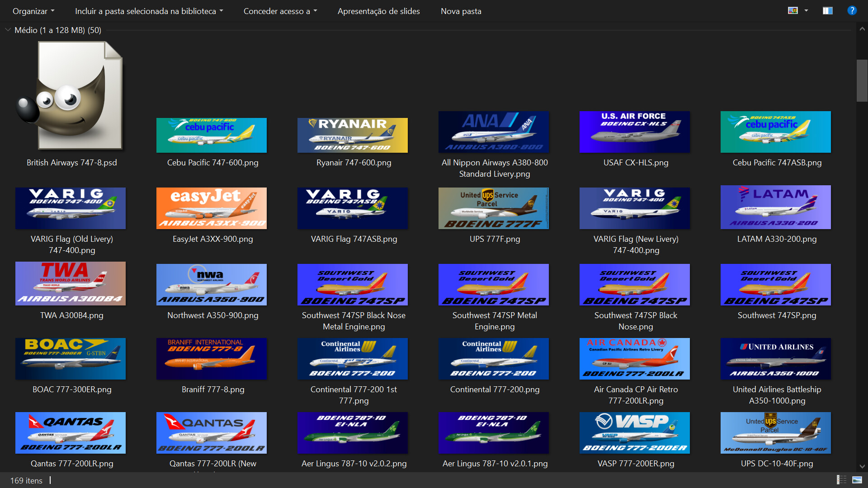Screen dimensions: 868x488
Task: Select TWA A300B4.png thumbnail
Action: 71,284
